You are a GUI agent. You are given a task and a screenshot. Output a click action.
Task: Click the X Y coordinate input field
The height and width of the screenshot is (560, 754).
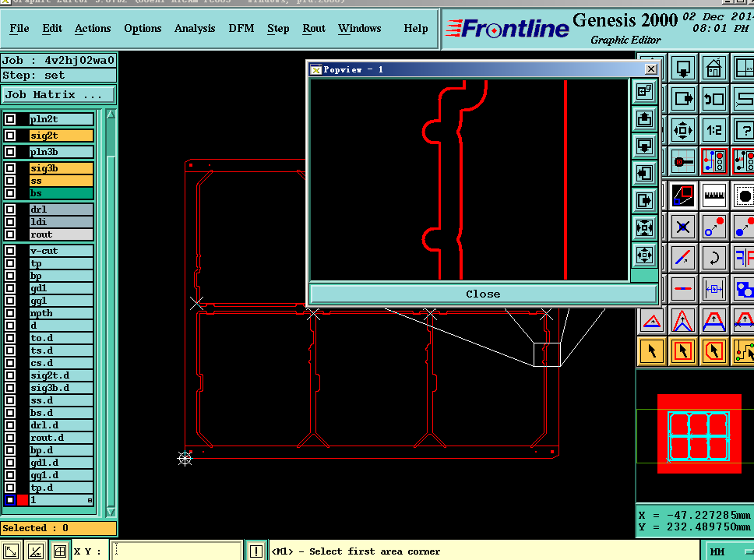coord(176,551)
